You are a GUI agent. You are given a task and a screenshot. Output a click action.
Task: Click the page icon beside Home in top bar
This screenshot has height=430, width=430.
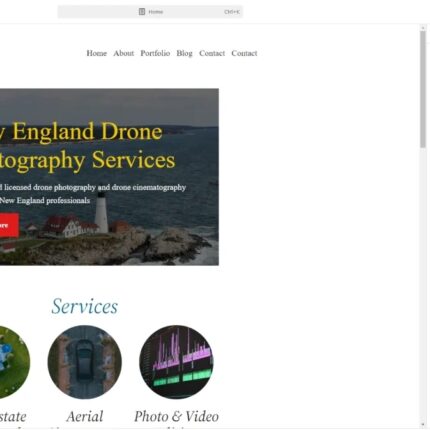tap(142, 12)
